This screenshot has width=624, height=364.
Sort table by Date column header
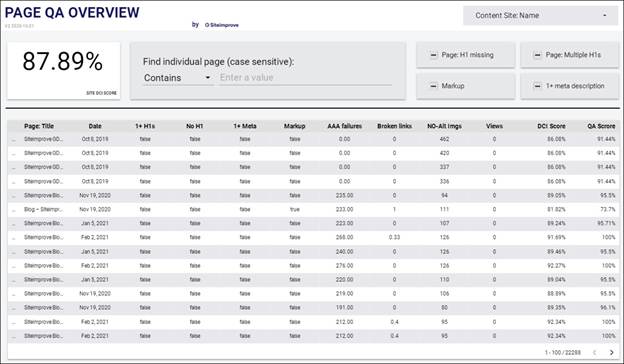95,126
